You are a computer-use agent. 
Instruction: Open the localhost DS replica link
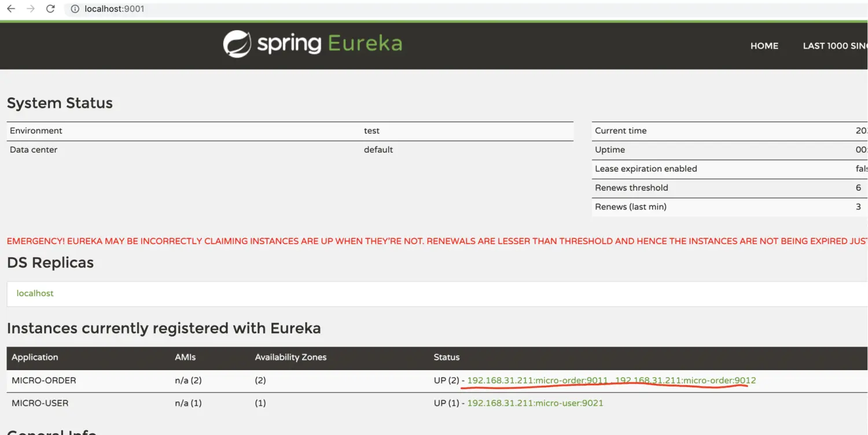click(35, 293)
